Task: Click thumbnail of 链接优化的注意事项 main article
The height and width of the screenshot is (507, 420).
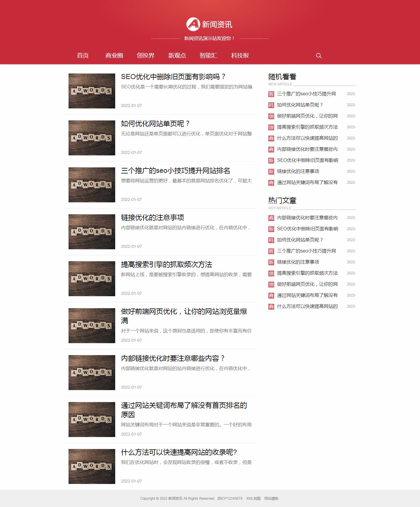Action: (x=92, y=232)
